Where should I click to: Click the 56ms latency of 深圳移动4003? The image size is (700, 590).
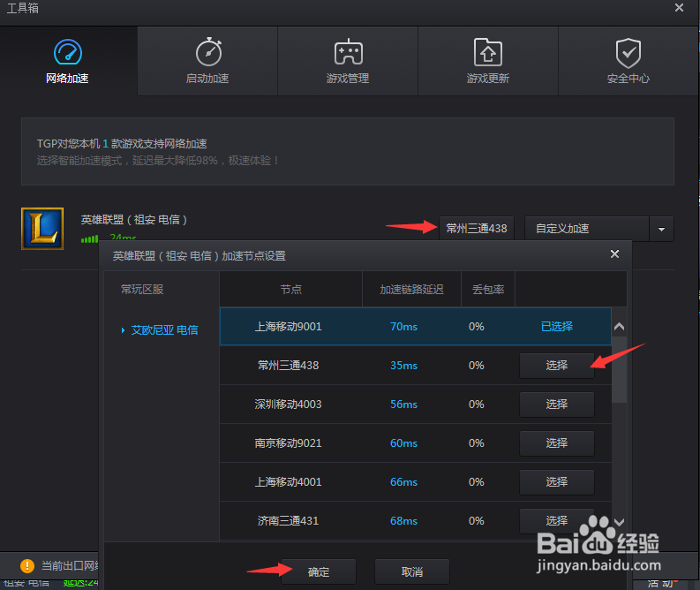pos(403,405)
